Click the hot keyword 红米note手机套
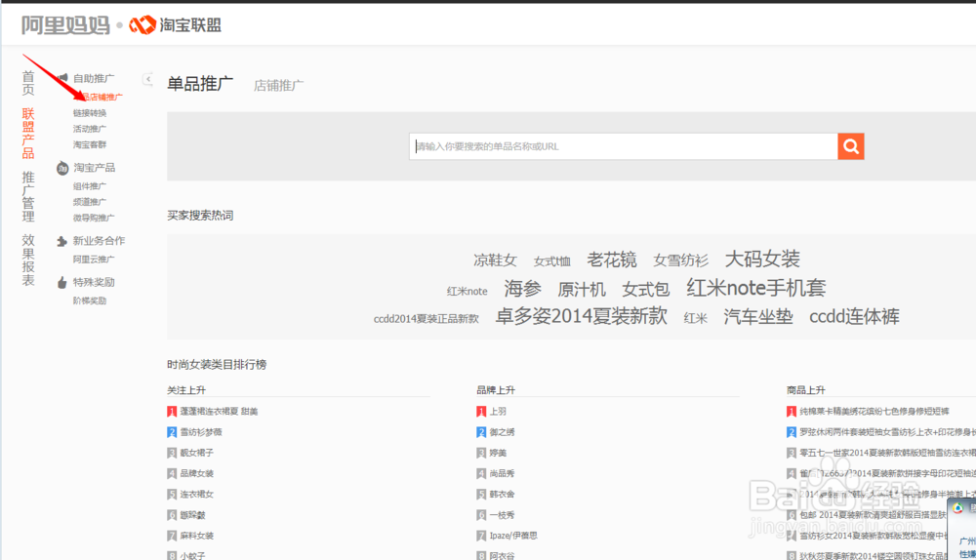This screenshot has height=560, width=976. [755, 288]
